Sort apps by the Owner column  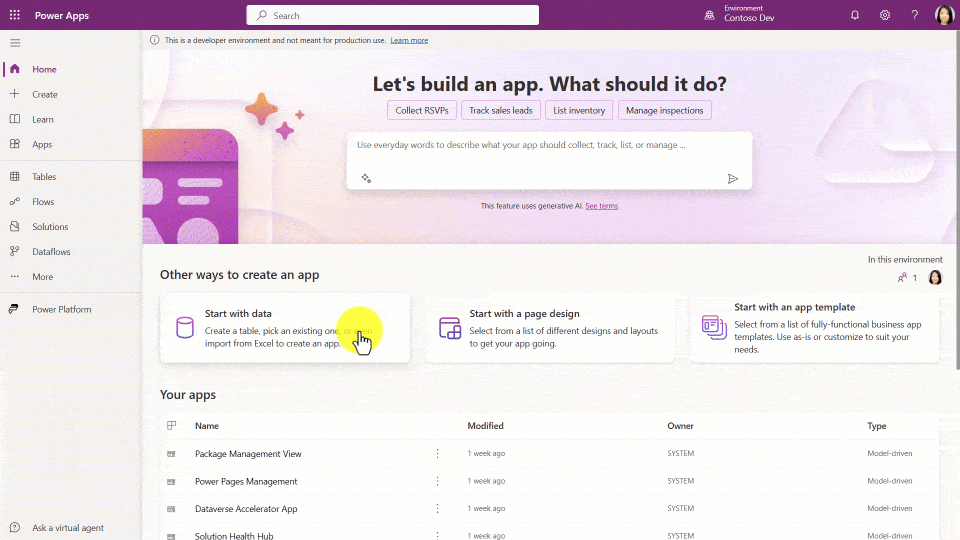(680, 426)
